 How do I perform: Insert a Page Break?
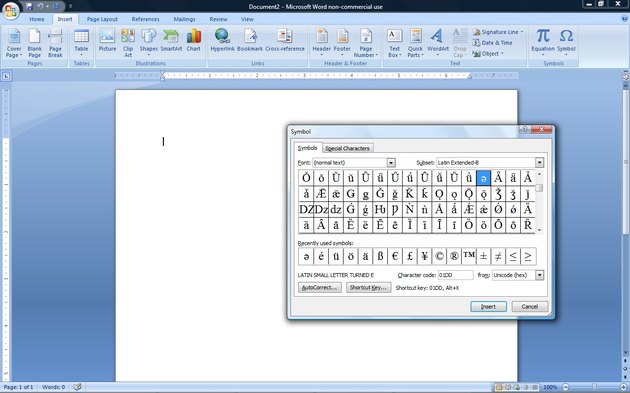click(55, 43)
